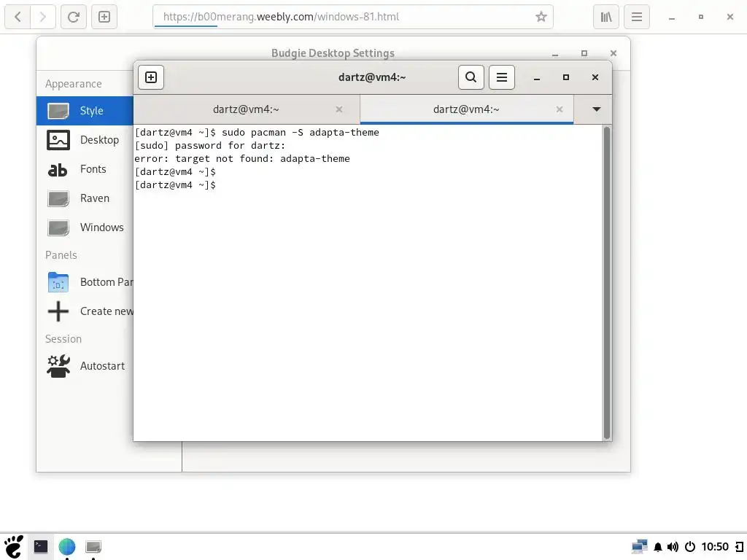Open a new browser tab
This screenshot has width=747, height=560.
[104, 17]
